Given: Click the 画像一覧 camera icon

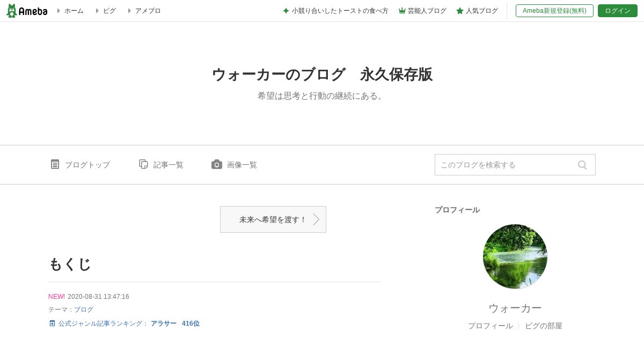Looking at the screenshot, I should click(x=216, y=164).
